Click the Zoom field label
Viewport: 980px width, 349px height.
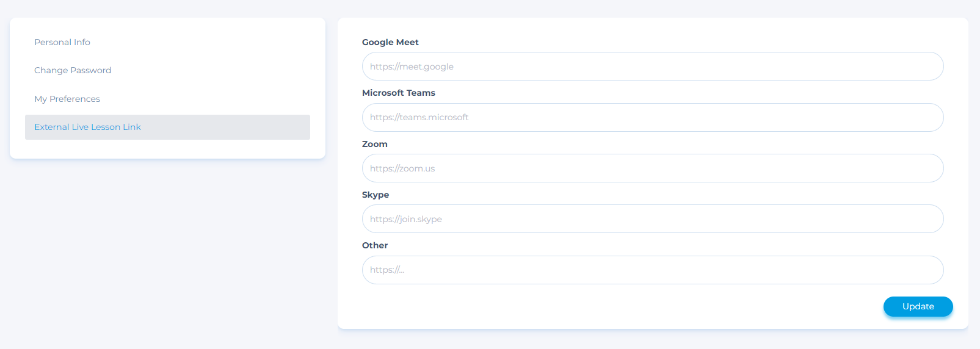375,144
